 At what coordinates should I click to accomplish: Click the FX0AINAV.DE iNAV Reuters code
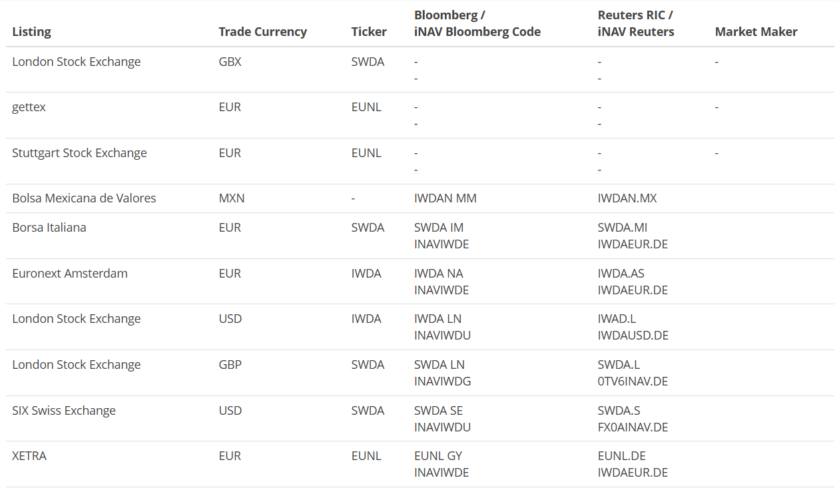pyautogui.click(x=633, y=427)
